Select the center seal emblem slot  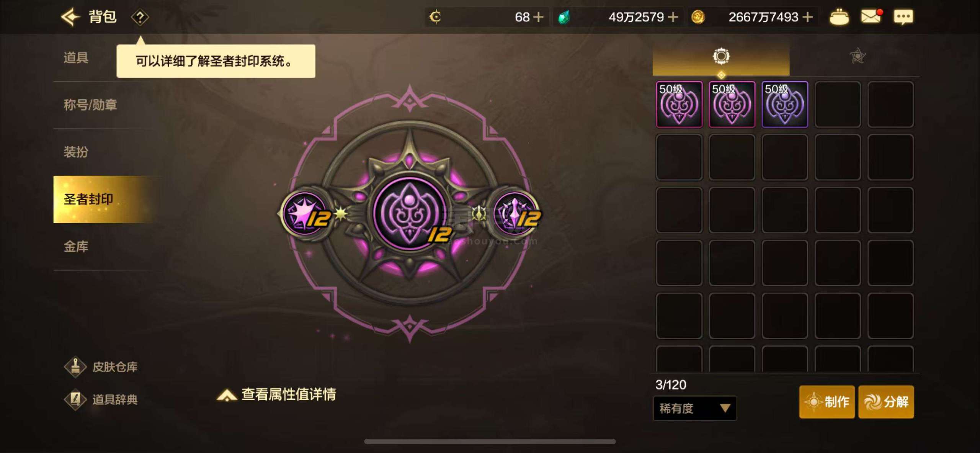point(410,213)
